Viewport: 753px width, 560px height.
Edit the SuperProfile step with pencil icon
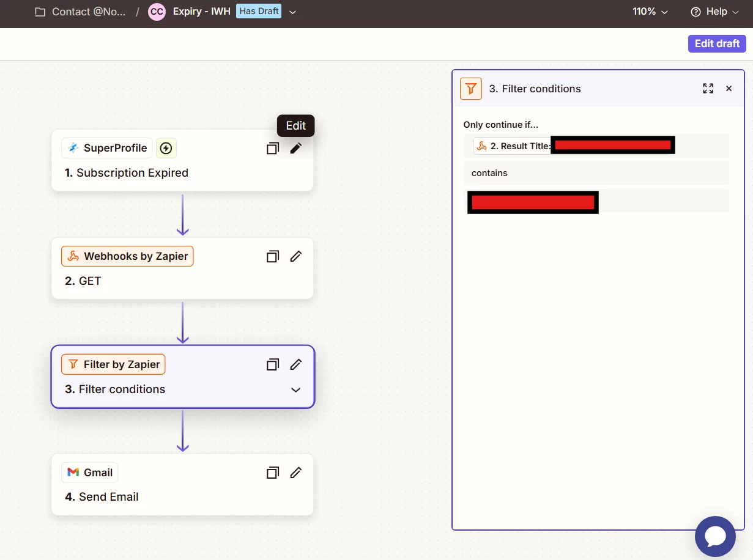click(296, 148)
